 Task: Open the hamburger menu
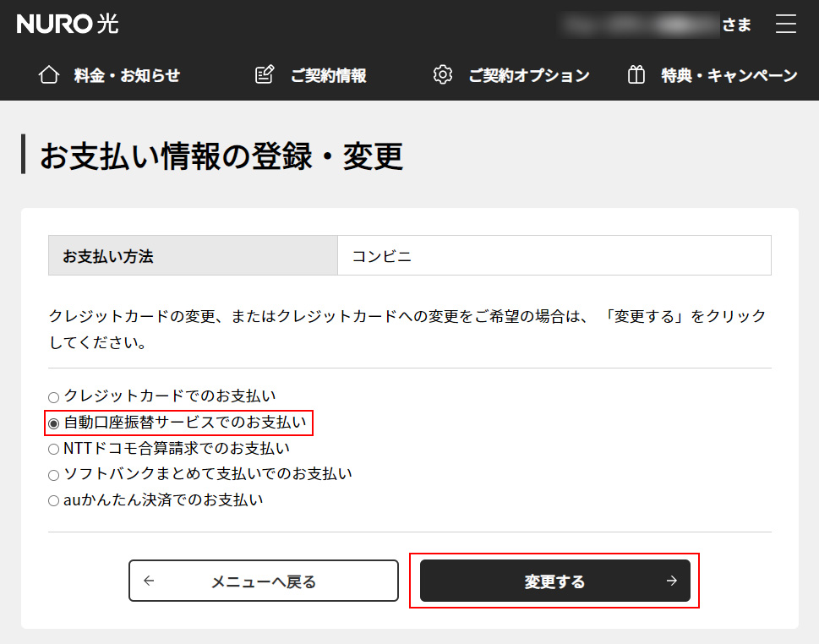click(x=786, y=24)
